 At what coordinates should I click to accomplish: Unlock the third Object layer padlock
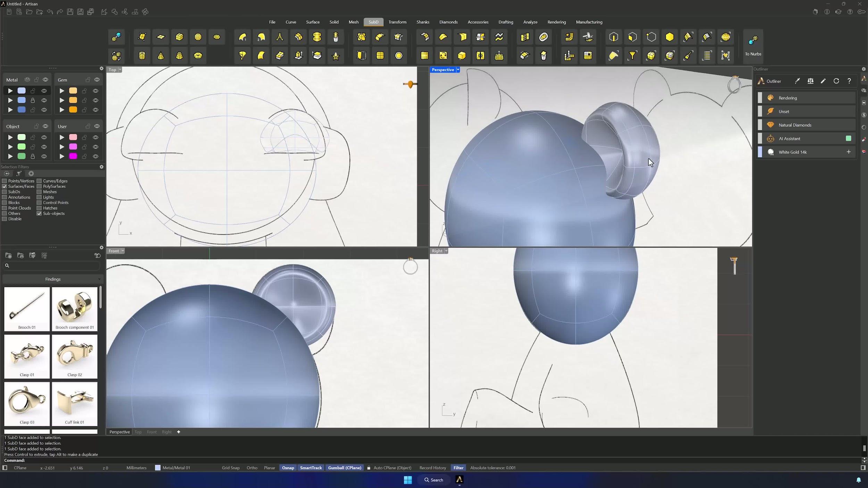coord(33,157)
